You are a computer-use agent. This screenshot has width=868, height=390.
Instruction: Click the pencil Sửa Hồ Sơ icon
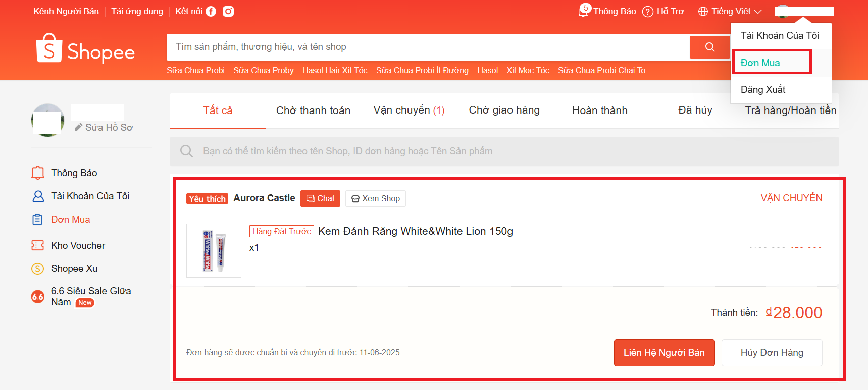point(78,127)
